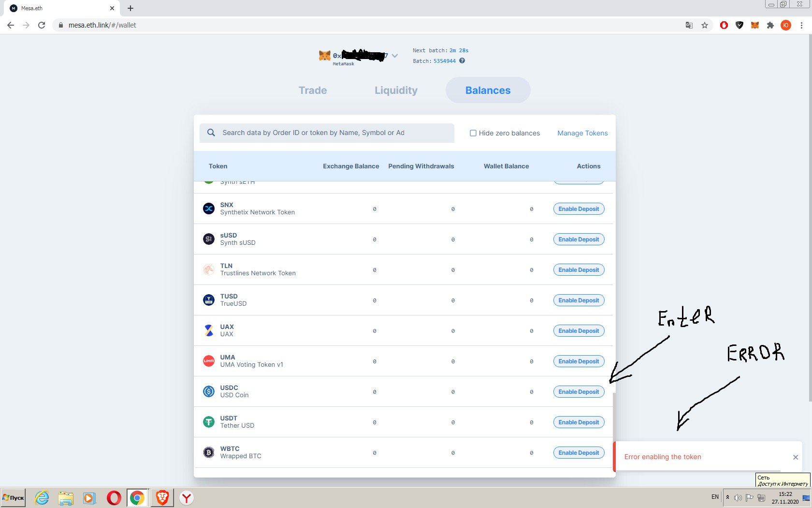The height and width of the screenshot is (508, 812).
Task: Click the EN language indicator
Action: pos(715,497)
